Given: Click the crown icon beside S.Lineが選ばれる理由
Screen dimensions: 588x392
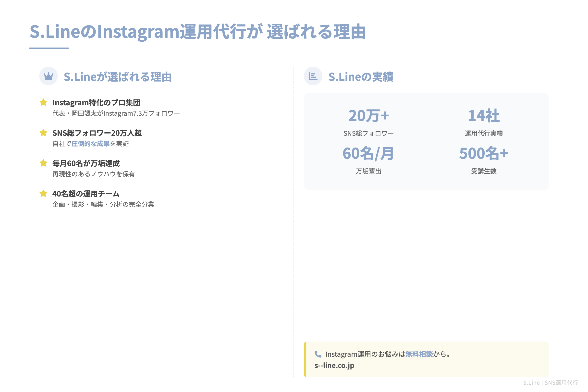Looking at the screenshot, I should (49, 76).
